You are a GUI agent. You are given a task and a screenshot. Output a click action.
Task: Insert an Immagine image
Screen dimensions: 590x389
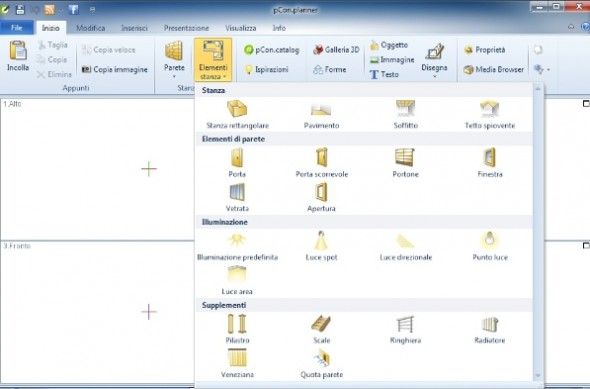[392, 59]
